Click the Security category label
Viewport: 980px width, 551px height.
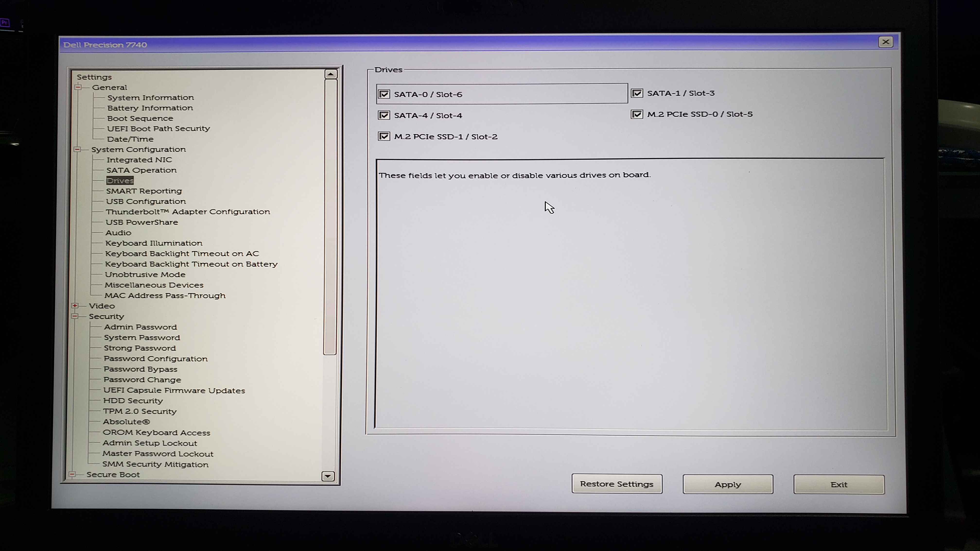(106, 316)
